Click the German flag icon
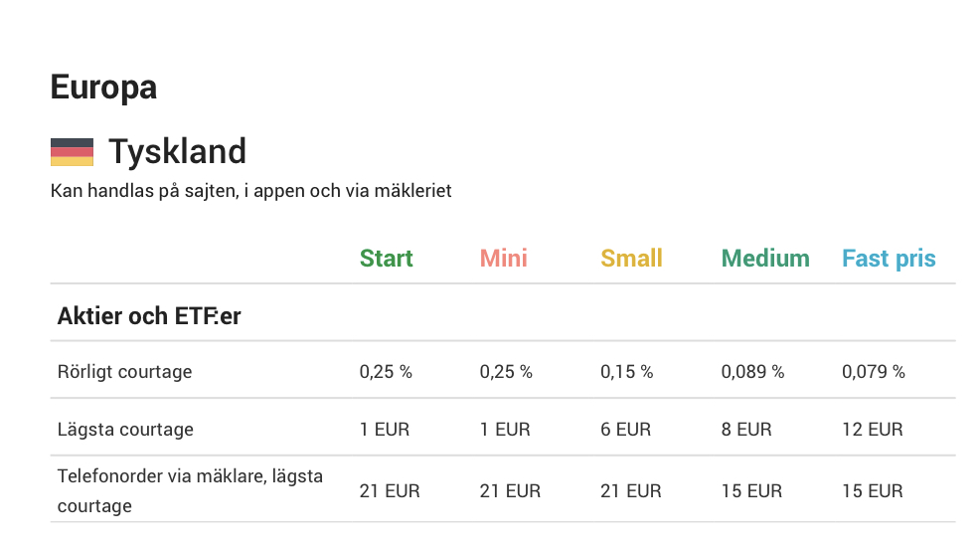 pyautogui.click(x=72, y=152)
